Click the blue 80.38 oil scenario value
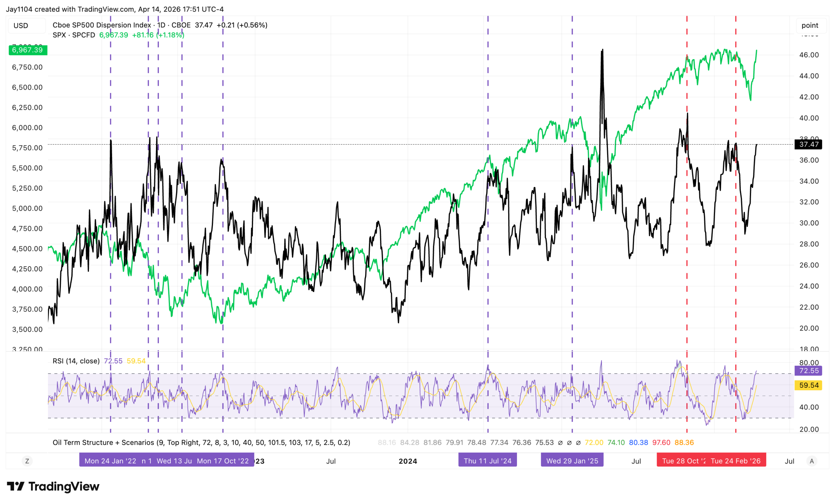 pyautogui.click(x=638, y=442)
